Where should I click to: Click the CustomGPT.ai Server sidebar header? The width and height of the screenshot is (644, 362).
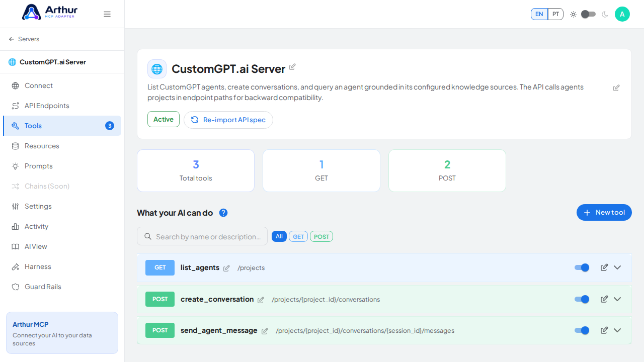click(x=62, y=62)
